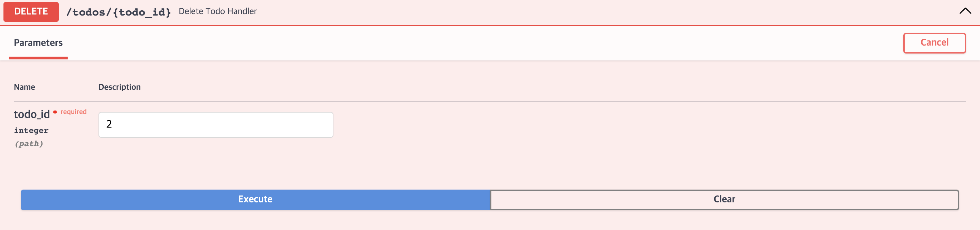Click the Name column header
Screen dimensions: 980x230
[24, 87]
